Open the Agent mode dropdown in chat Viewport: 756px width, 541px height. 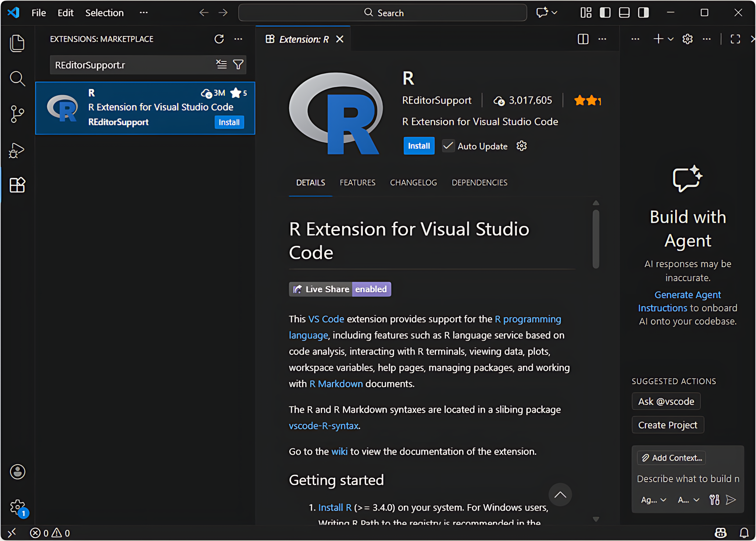[x=653, y=500]
